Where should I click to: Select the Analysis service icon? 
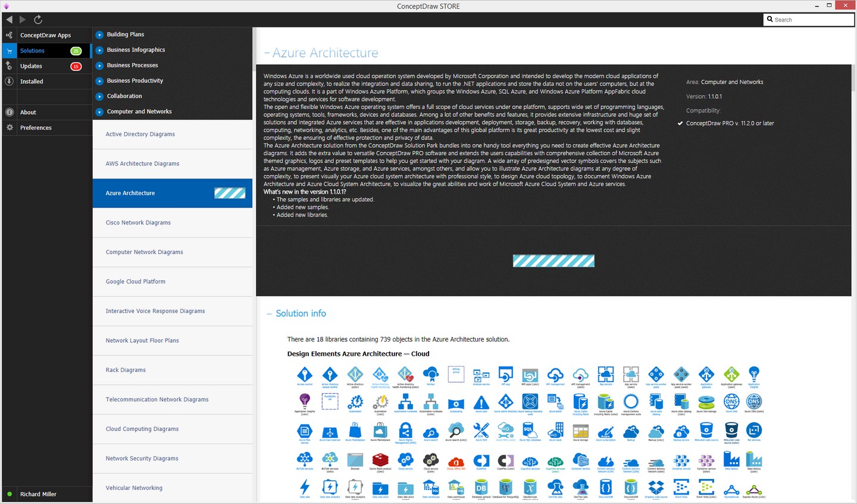point(481,374)
